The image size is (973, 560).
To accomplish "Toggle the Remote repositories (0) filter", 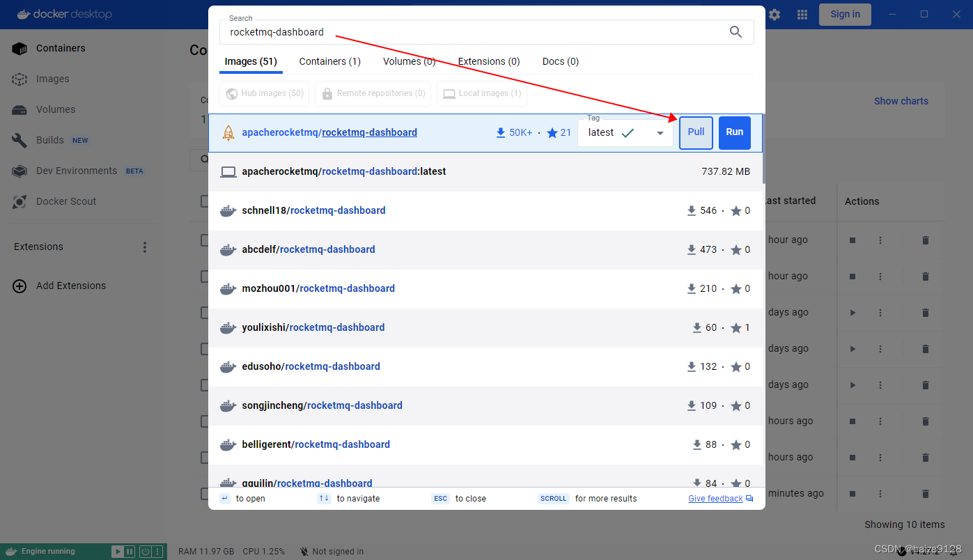I will point(373,93).
